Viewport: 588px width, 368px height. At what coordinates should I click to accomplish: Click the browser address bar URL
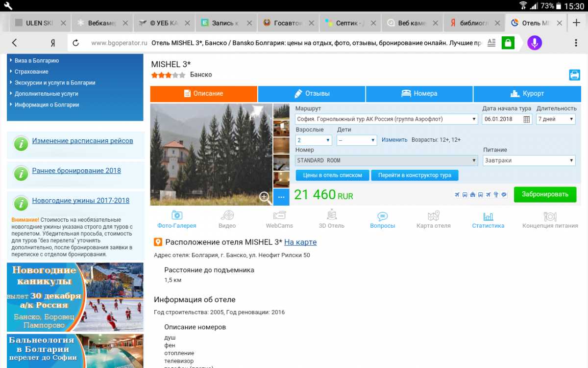coord(119,43)
